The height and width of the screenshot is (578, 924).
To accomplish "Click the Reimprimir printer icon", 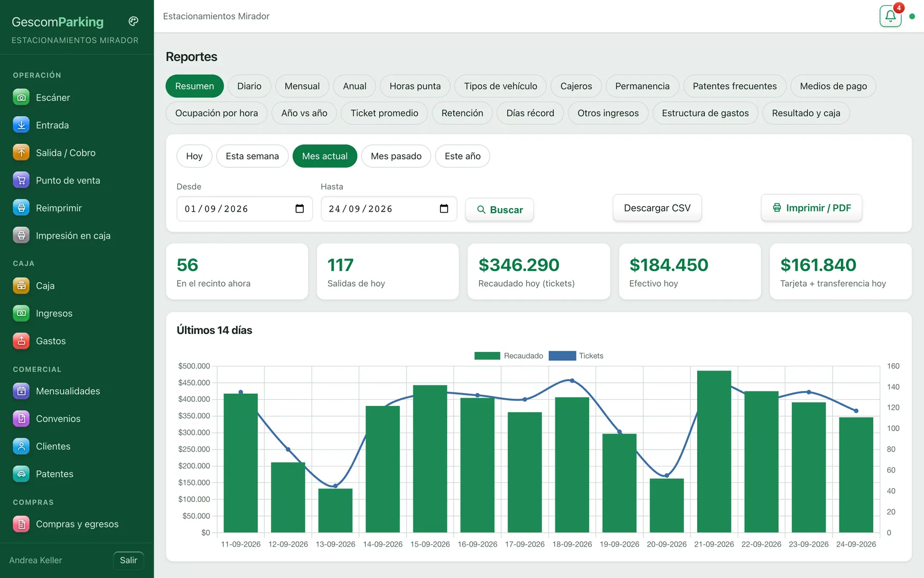I will 22,208.
